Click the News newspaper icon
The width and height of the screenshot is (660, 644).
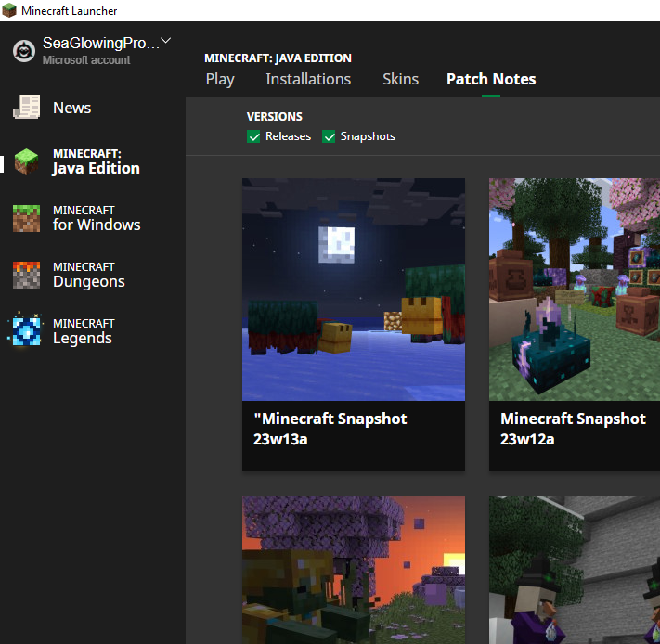pos(26,108)
